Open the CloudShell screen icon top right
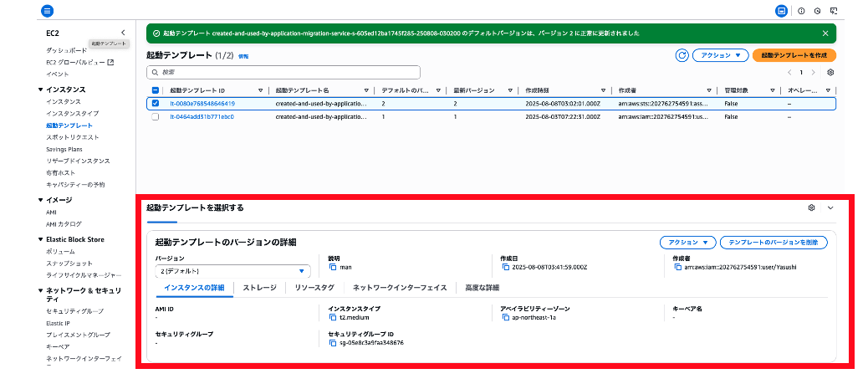This screenshot has width=868, height=384. tap(834, 11)
